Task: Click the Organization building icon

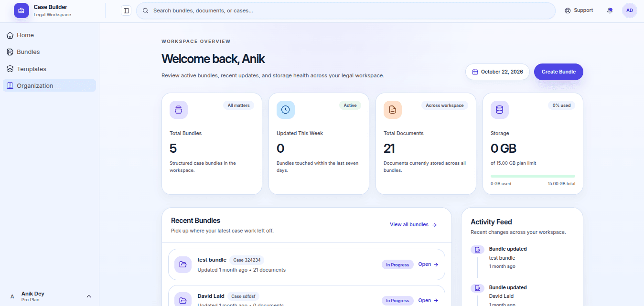Action: [10, 86]
